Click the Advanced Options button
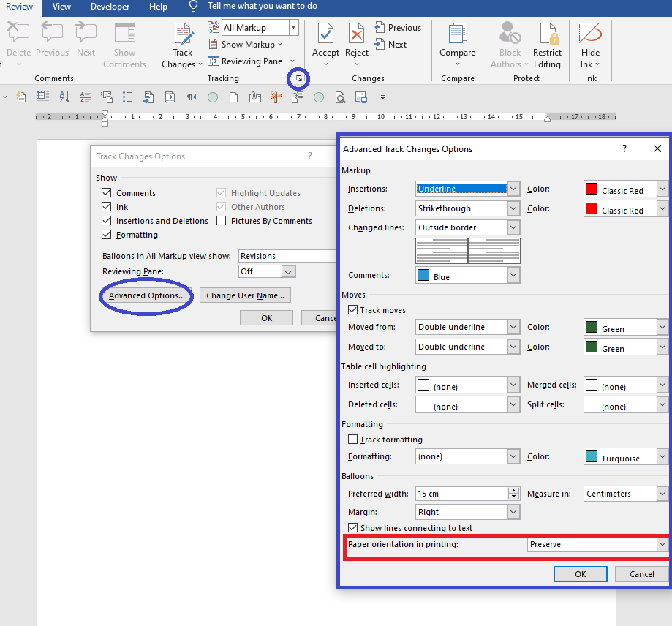Screen dimensions: 672x626 pos(146,295)
